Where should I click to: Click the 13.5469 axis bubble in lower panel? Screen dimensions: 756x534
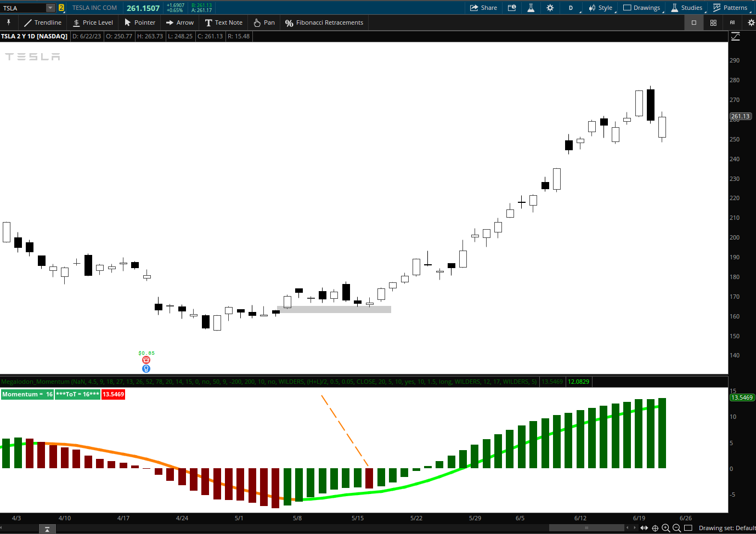point(742,397)
